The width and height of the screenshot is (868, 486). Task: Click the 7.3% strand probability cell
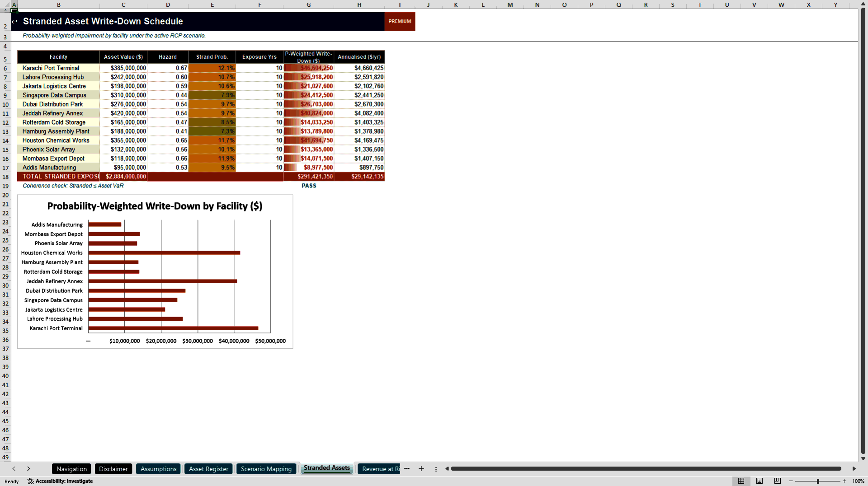coord(212,131)
